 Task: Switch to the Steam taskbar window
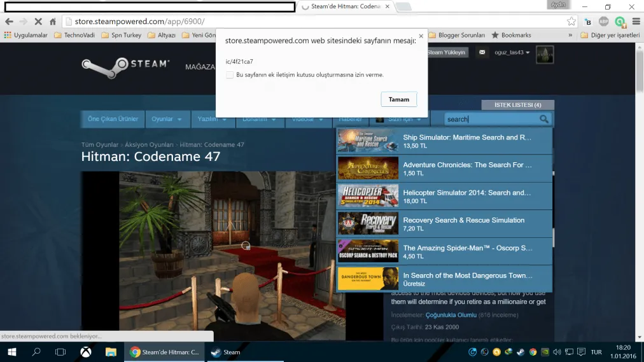pyautogui.click(x=226, y=352)
